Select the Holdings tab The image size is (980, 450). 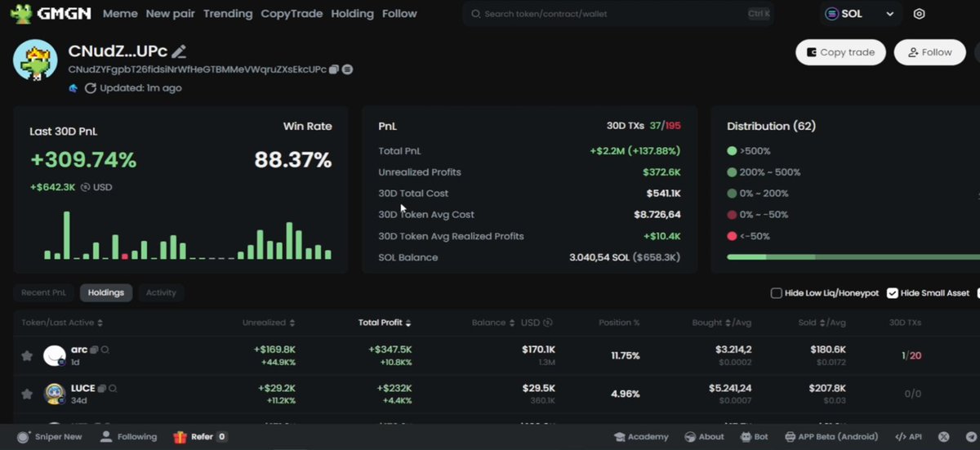[x=106, y=292]
